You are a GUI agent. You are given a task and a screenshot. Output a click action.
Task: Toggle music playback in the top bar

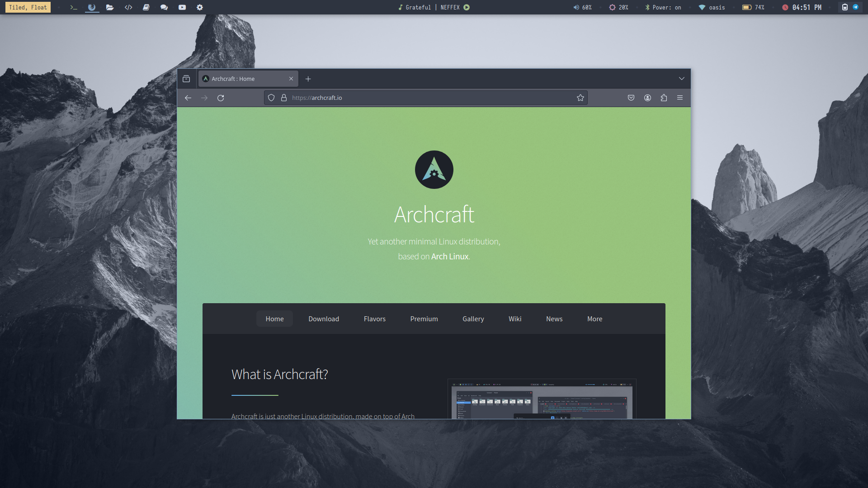467,7
